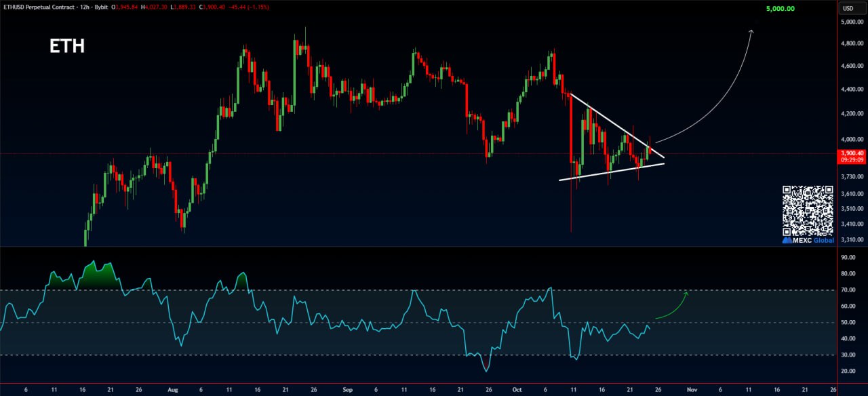Click the 4,800.00 price axis label
The height and width of the screenshot is (396, 868).
(x=851, y=43)
